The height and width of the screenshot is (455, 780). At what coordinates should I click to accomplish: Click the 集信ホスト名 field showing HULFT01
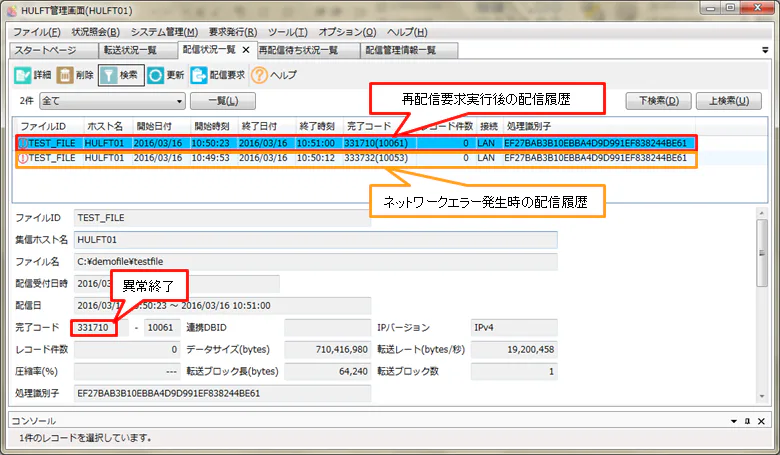(315, 240)
